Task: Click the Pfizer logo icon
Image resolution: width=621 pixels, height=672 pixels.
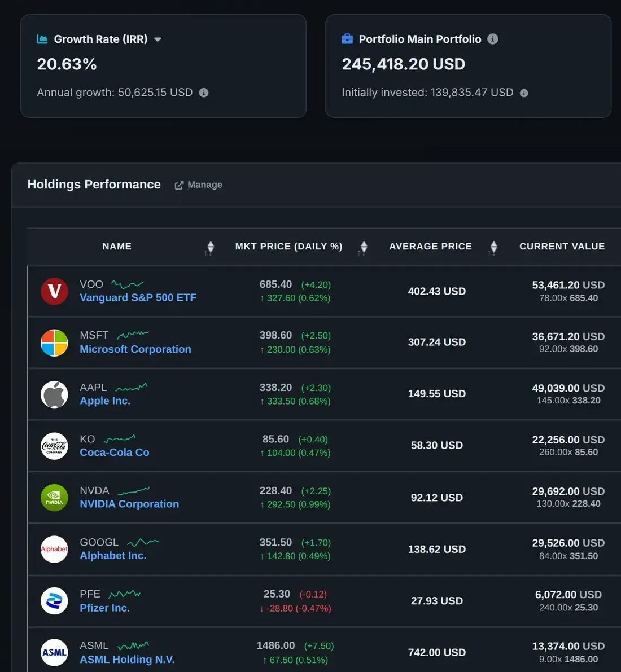Action: (x=54, y=601)
